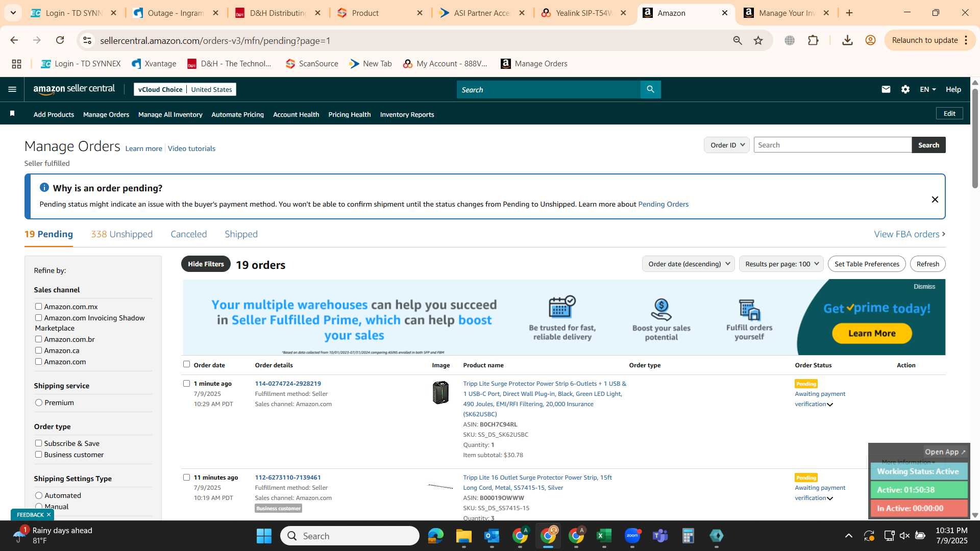This screenshot has width=980, height=551.
Task: Click Set Table Preferences button
Action: (867, 264)
